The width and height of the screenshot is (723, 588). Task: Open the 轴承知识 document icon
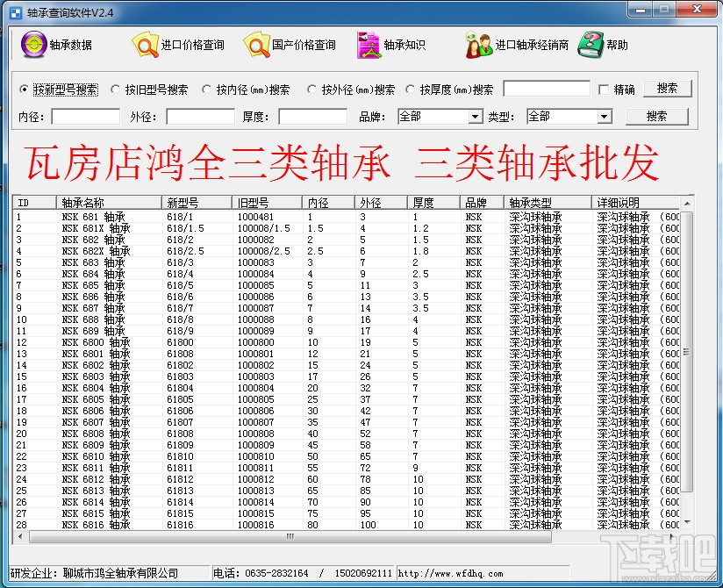[369, 45]
